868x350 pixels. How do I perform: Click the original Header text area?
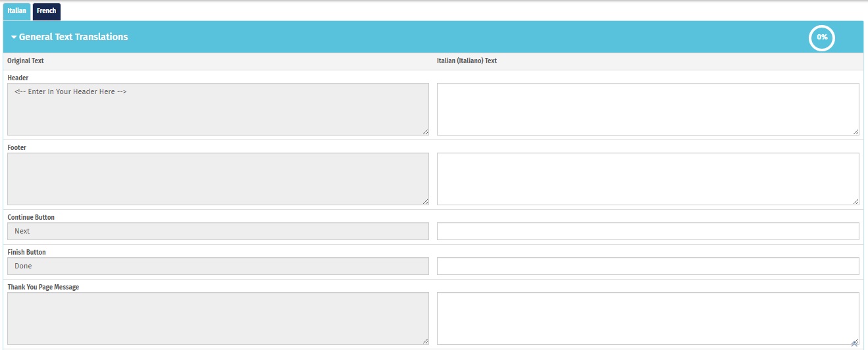(218, 109)
